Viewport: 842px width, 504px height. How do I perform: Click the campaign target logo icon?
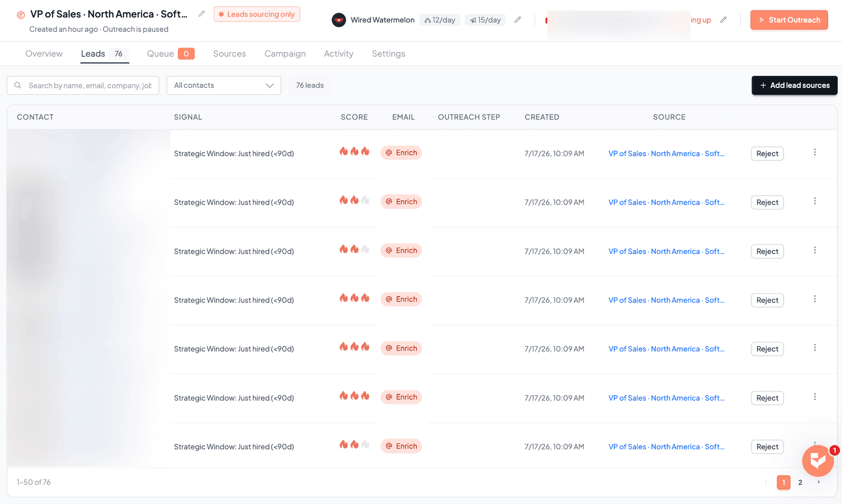coord(21,15)
